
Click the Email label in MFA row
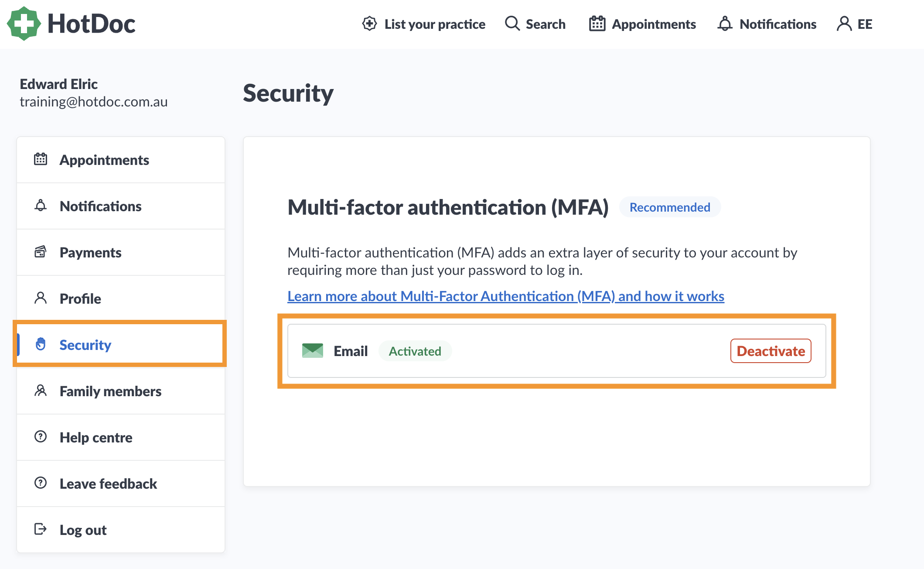point(351,351)
